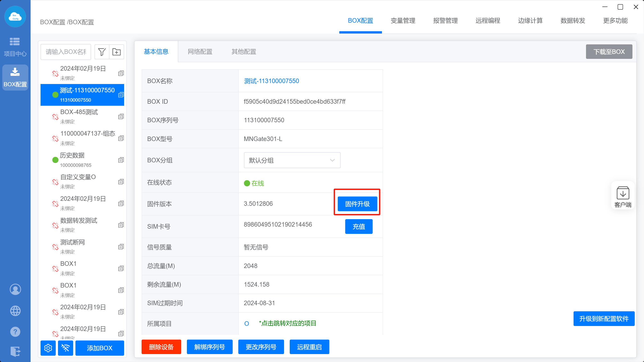Open the user account sidebar icon
The image size is (644, 362).
coord(15,289)
